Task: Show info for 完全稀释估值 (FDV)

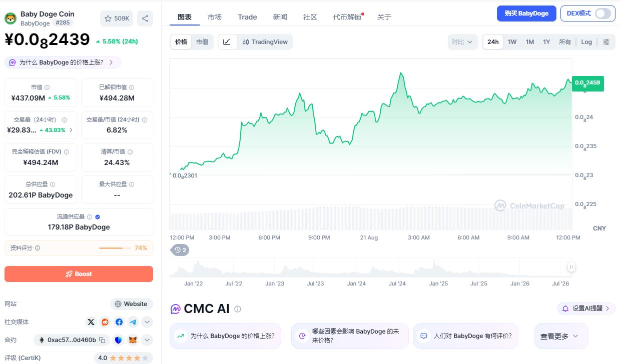Action: tap(67, 152)
